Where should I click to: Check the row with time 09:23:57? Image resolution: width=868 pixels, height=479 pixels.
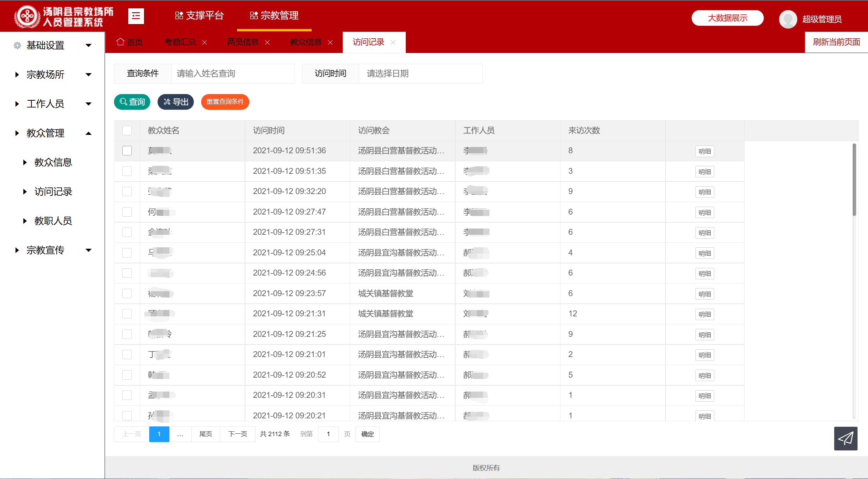pyautogui.click(x=127, y=293)
